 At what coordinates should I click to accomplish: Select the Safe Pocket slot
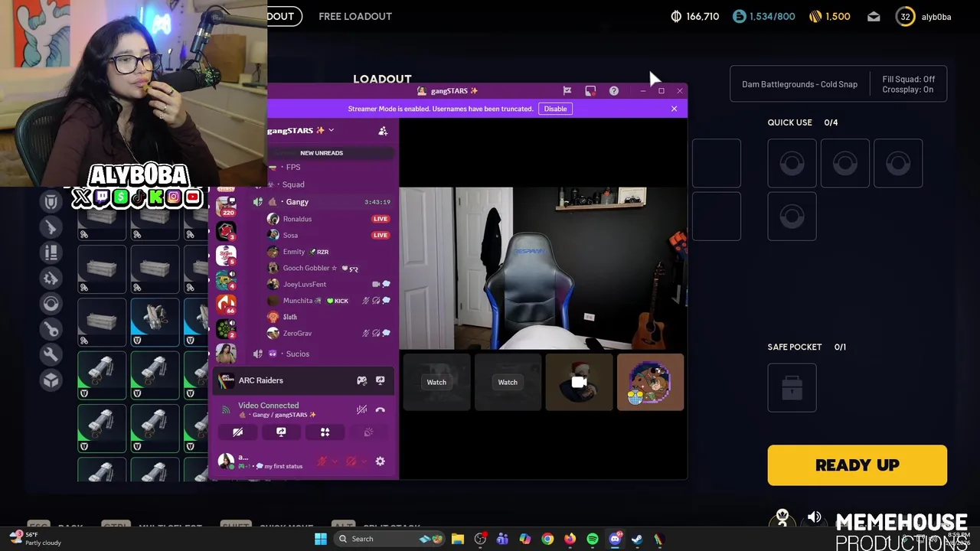[792, 388]
